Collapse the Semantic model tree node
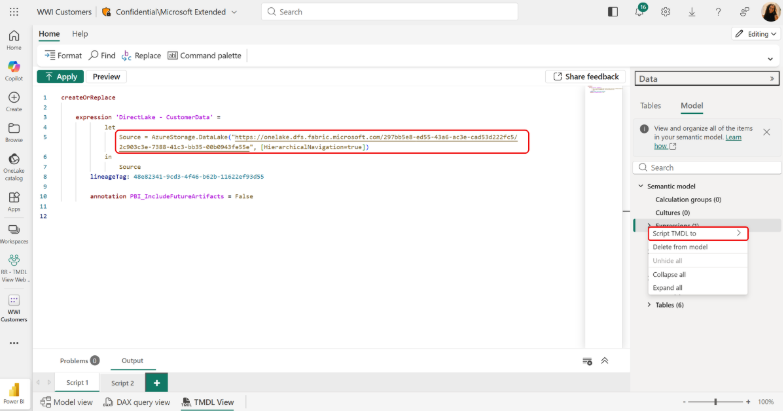783x411 pixels. (641, 186)
